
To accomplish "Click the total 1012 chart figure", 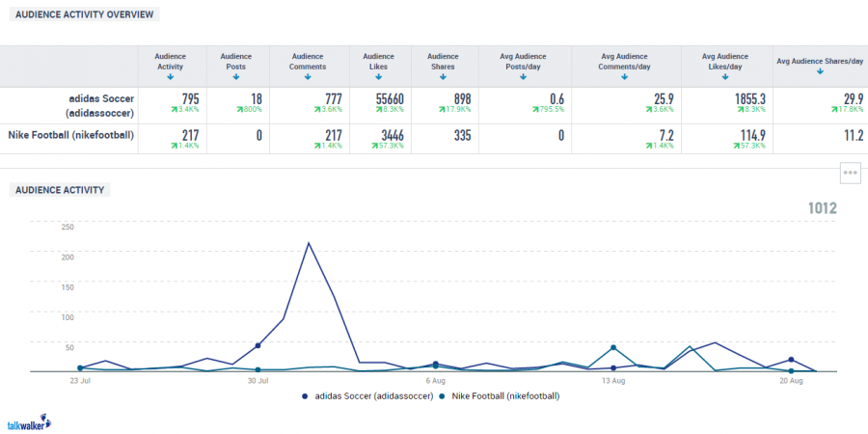I will (x=822, y=208).
